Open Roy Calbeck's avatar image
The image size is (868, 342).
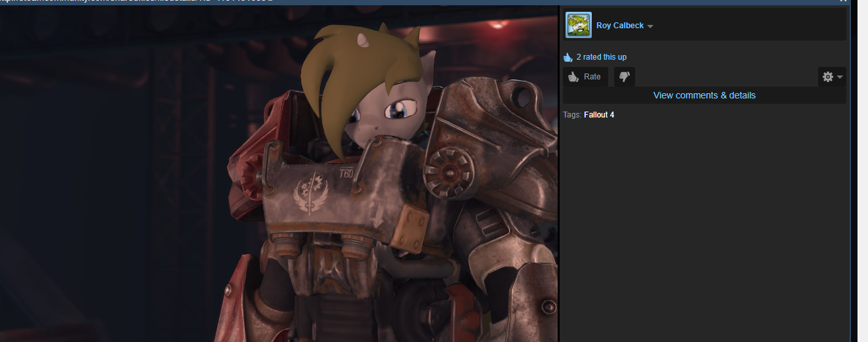(x=578, y=25)
